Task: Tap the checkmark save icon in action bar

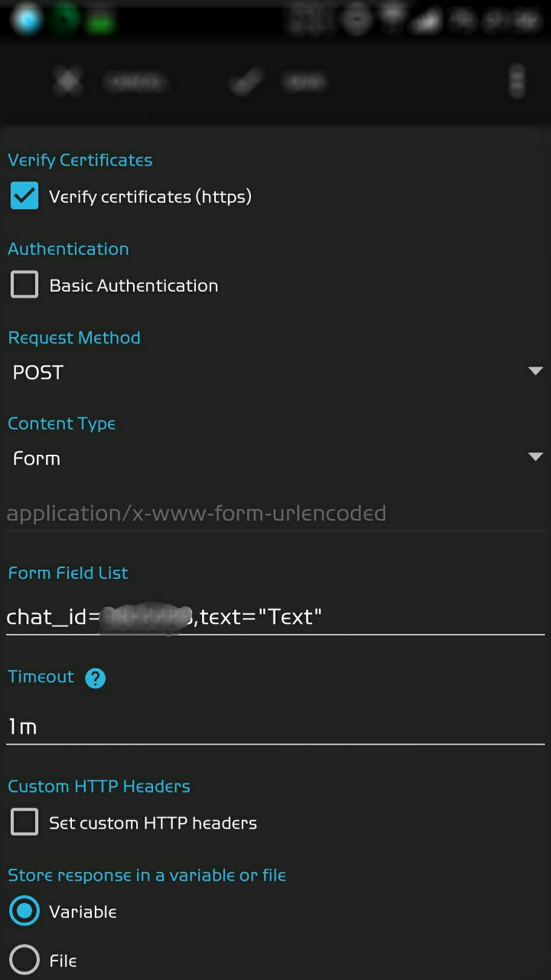Action: [246, 81]
